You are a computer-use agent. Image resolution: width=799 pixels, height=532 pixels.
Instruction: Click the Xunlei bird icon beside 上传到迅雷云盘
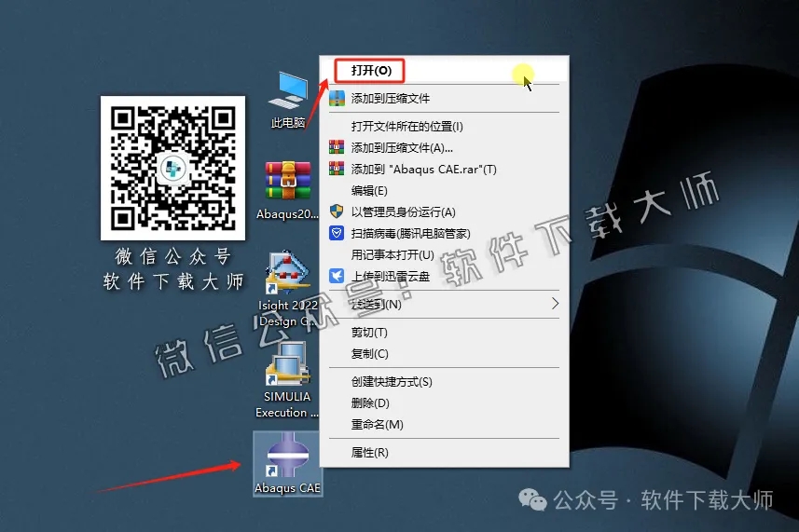pyautogui.click(x=337, y=276)
